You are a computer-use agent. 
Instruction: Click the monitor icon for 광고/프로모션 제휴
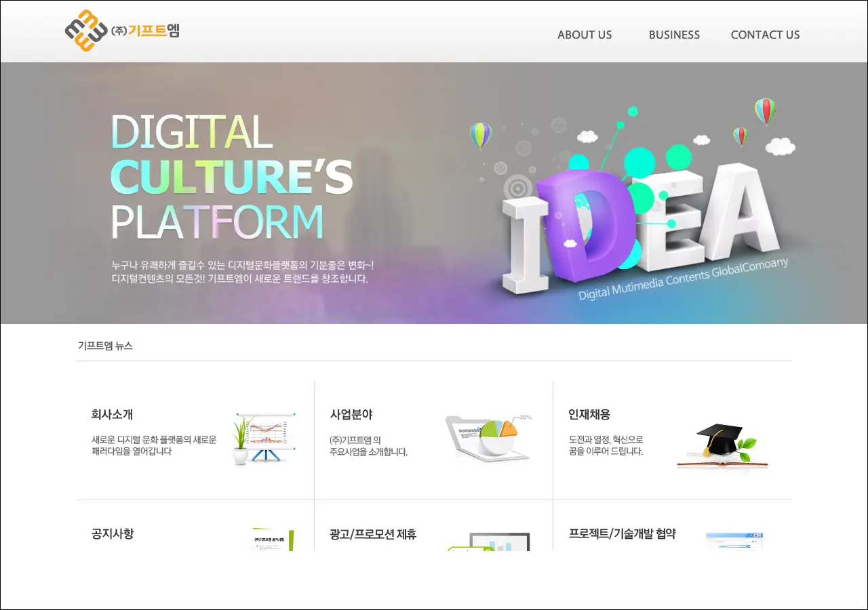(x=495, y=542)
